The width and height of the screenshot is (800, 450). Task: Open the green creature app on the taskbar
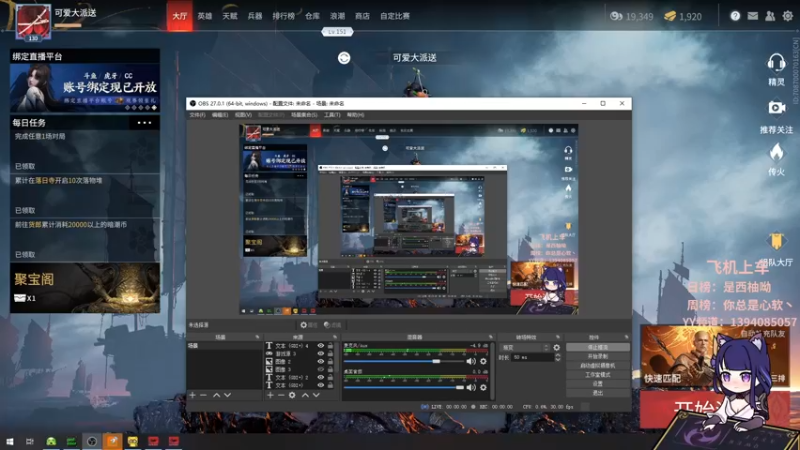(51, 441)
